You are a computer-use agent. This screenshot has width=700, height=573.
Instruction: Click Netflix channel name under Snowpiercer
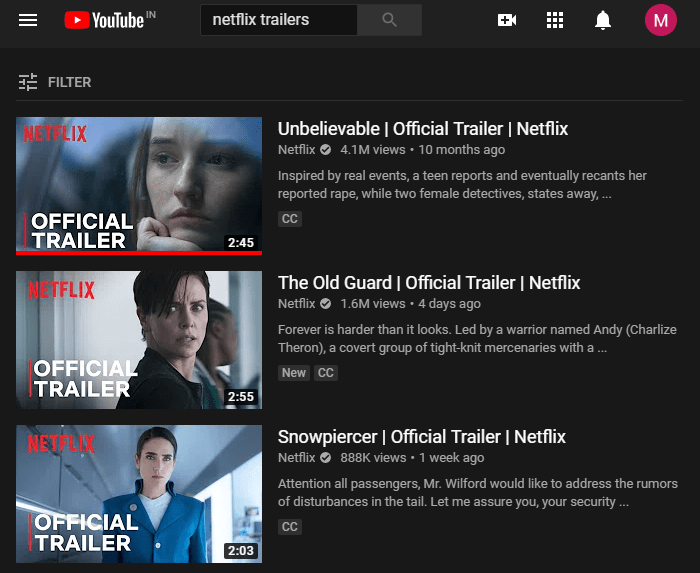296,458
